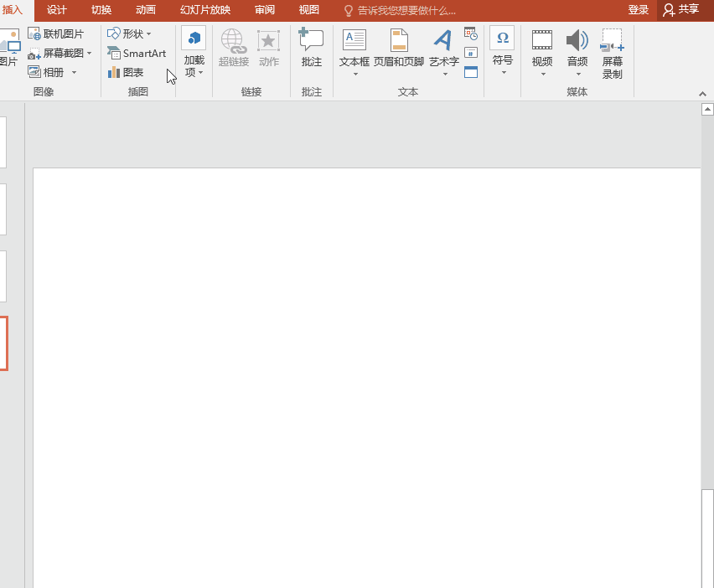Click the vertical scrollbar up arrow
The height and width of the screenshot is (588, 714).
707,109
